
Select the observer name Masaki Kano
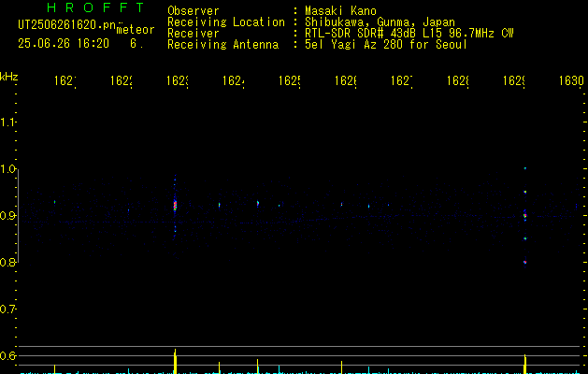pos(340,11)
